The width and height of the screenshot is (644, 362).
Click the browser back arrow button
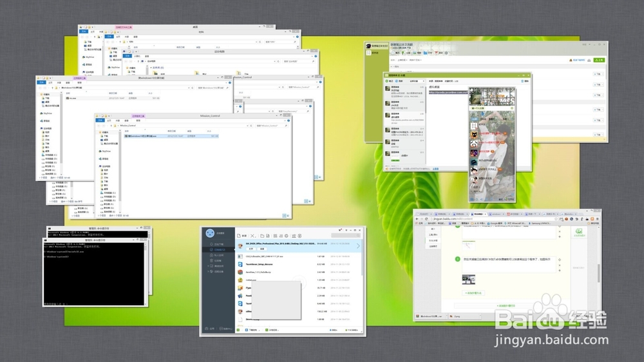pyautogui.click(x=417, y=218)
